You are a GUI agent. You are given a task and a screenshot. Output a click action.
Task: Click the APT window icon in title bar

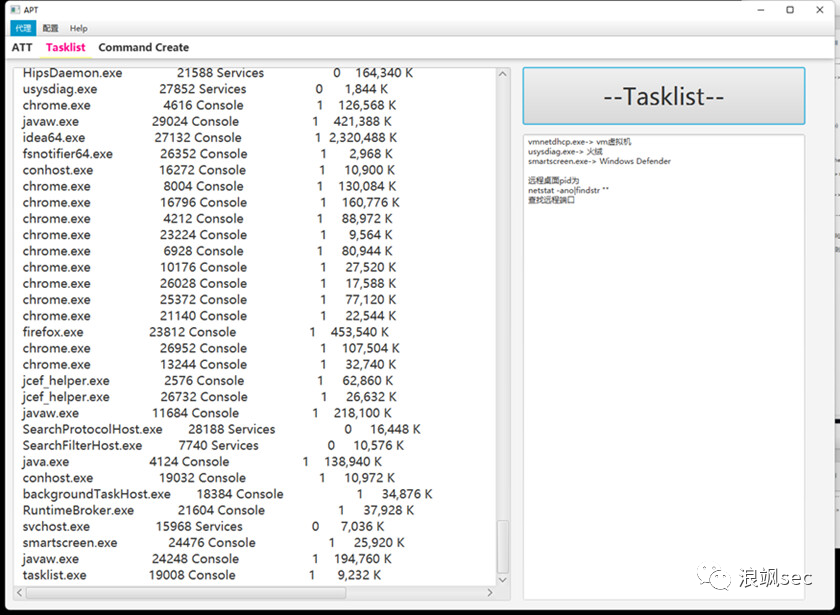pyautogui.click(x=15, y=10)
